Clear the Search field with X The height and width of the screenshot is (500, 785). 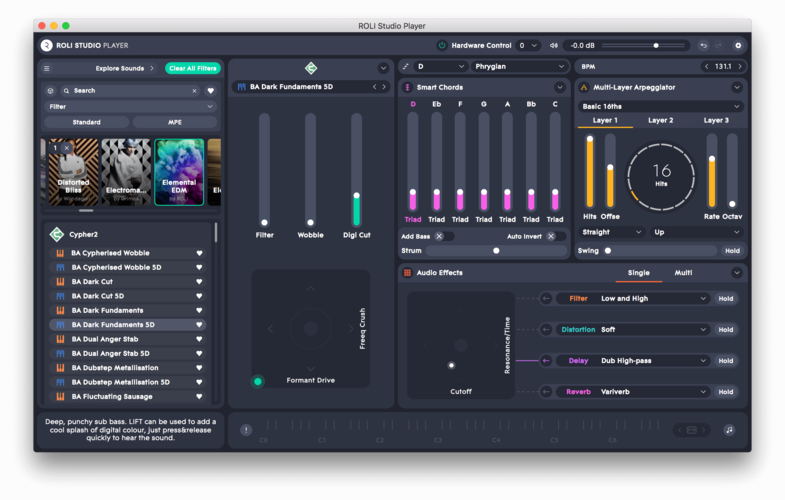click(194, 91)
